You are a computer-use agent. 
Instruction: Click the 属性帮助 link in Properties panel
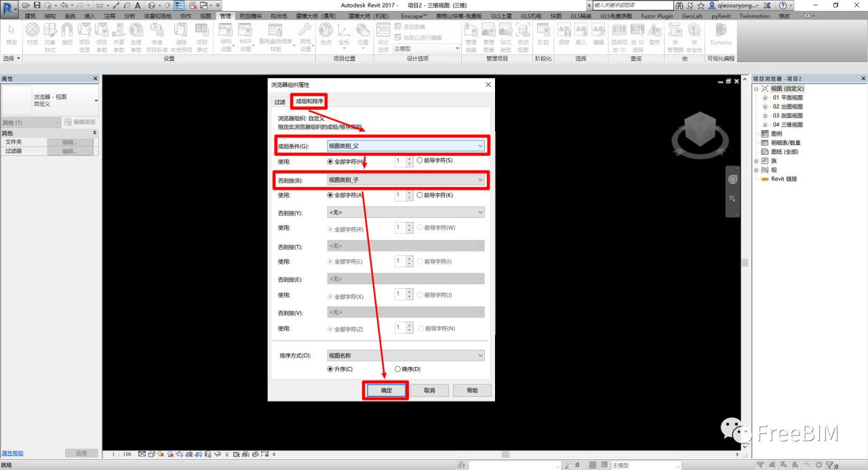(12, 453)
